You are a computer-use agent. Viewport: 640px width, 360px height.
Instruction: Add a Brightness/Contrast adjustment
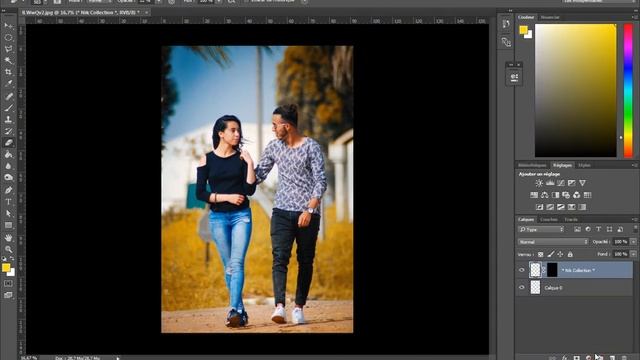[539, 183]
